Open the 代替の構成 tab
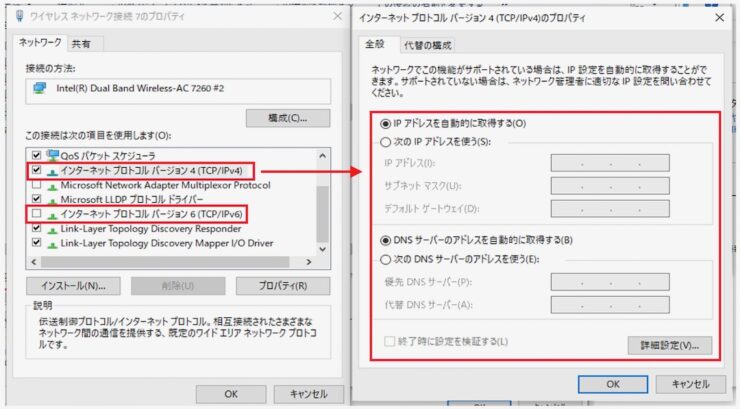This screenshot has height=409, width=740. click(427, 45)
